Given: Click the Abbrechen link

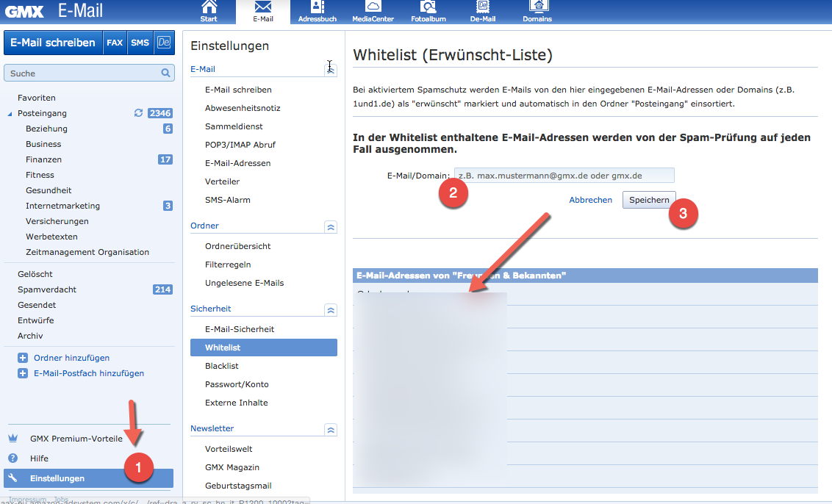Looking at the screenshot, I should 591,200.
